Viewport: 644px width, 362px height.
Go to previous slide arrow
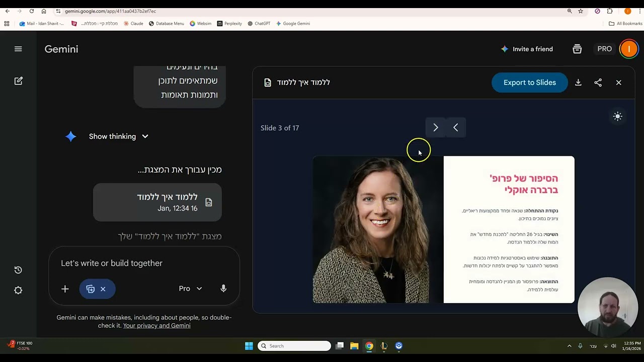pyautogui.click(x=456, y=128)
